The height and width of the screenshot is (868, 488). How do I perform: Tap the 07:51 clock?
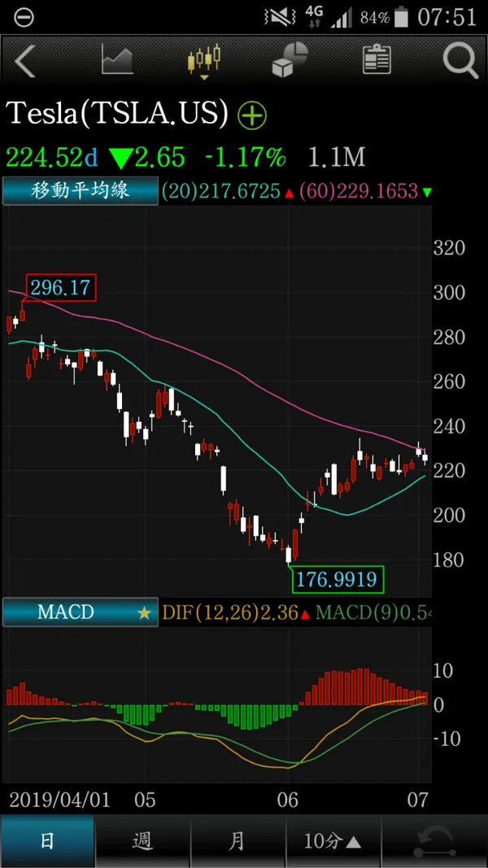click(x=447, y=16)
